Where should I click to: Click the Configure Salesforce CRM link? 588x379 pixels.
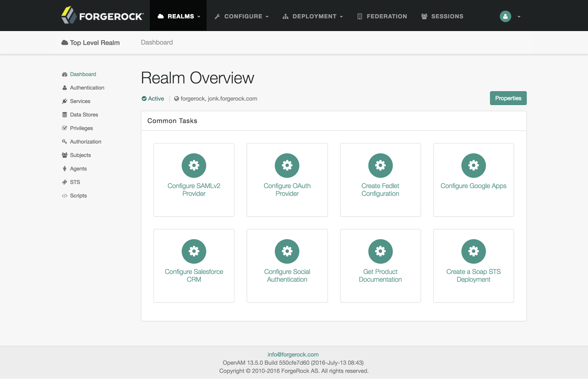click(x=194, y=276)
